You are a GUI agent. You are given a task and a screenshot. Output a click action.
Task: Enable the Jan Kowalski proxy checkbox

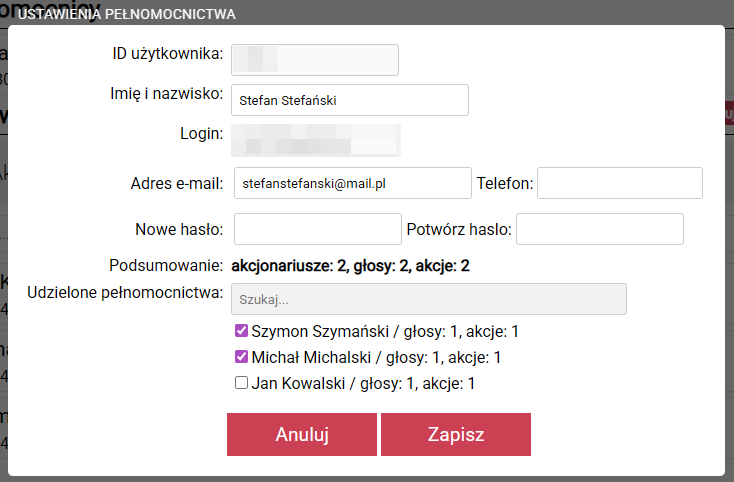coord(240,383)
